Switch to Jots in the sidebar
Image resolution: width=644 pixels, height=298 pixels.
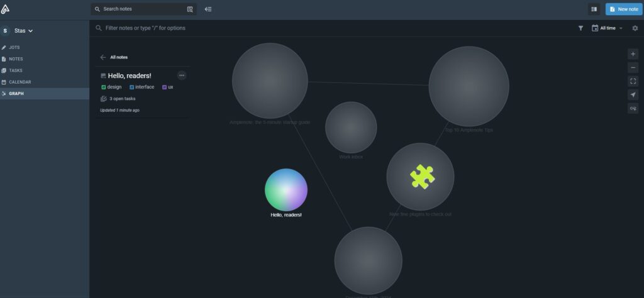click(15, 47)
